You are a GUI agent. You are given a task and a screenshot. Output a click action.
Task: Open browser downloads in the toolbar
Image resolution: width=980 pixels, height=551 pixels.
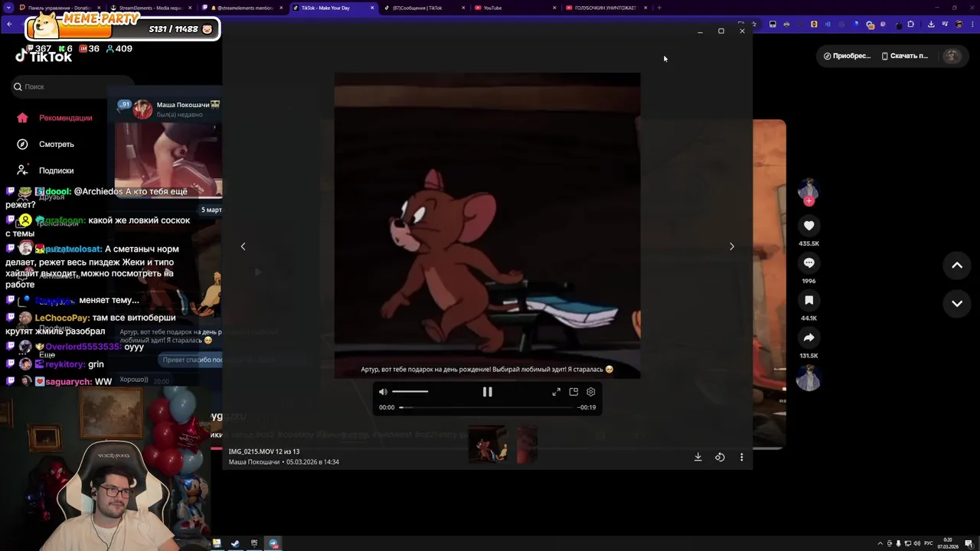931,24
